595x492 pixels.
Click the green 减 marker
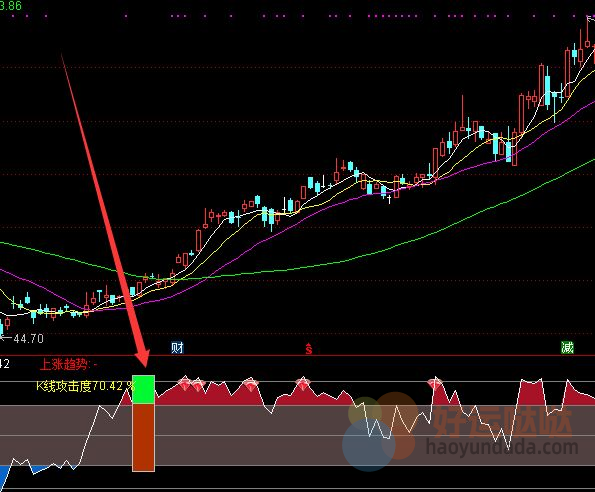[567, 347]
